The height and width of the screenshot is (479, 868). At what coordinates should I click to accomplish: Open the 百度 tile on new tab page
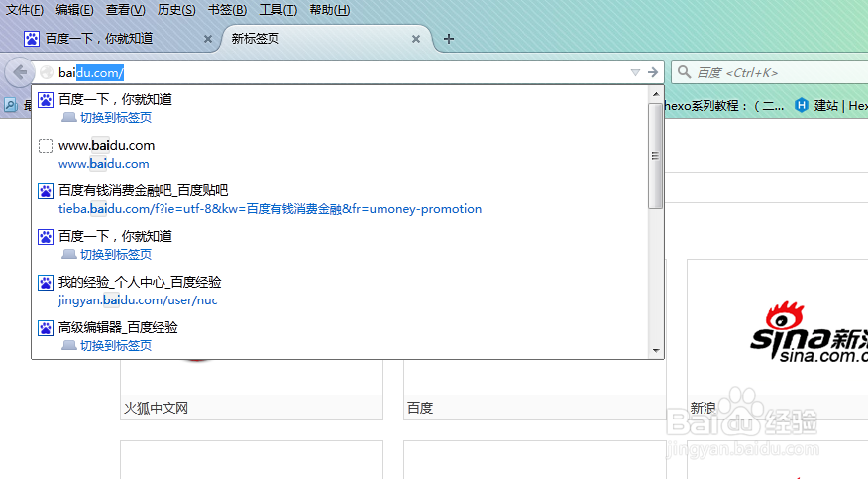point(535,388)
